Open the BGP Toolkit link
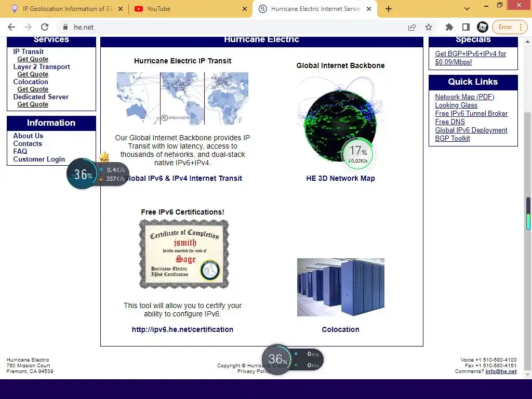Image resolution: width=532 pixels, height=399 pixels. [453, 138]
